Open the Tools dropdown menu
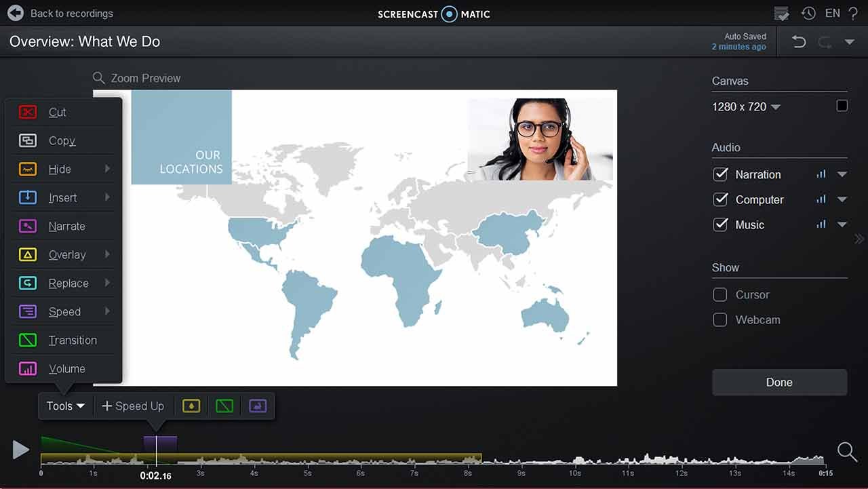 tap(66, 406)
